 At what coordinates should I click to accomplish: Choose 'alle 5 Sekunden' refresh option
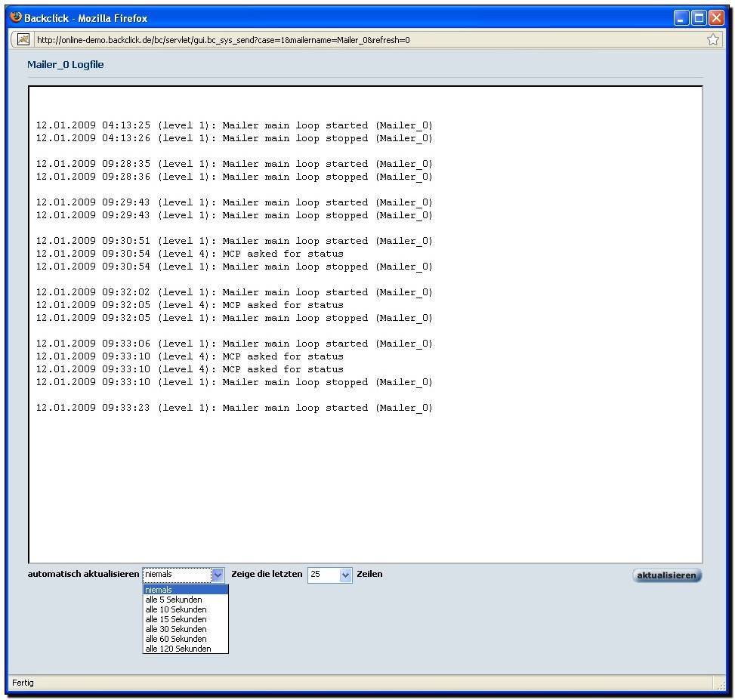[x=186, y=600]
